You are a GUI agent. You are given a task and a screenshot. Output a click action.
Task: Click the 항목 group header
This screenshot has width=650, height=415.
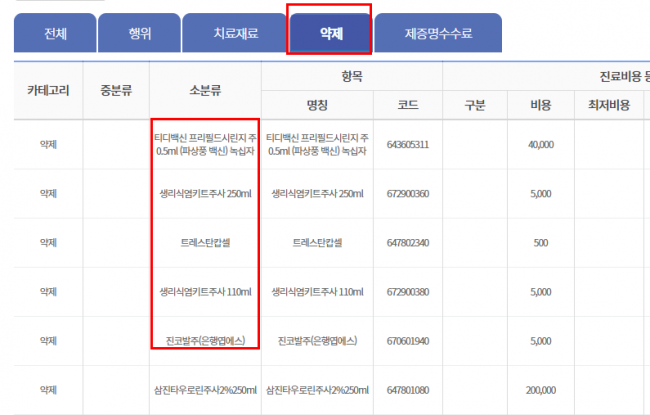352,76
